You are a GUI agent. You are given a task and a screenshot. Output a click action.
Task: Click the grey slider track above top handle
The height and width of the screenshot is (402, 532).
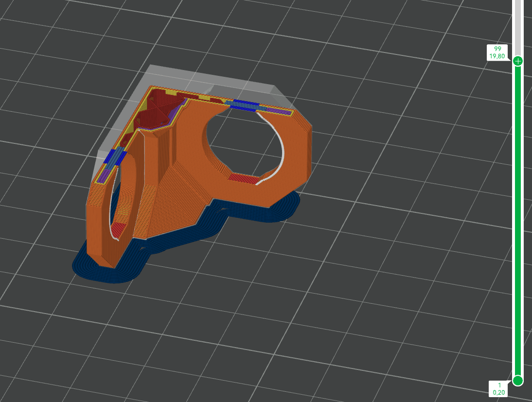click(518, 27)
